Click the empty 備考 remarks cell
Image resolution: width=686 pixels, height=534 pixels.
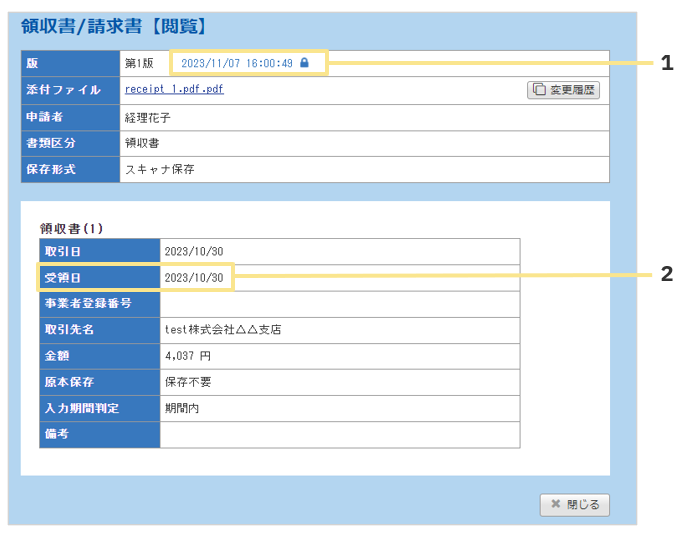(x=339, y=434)
